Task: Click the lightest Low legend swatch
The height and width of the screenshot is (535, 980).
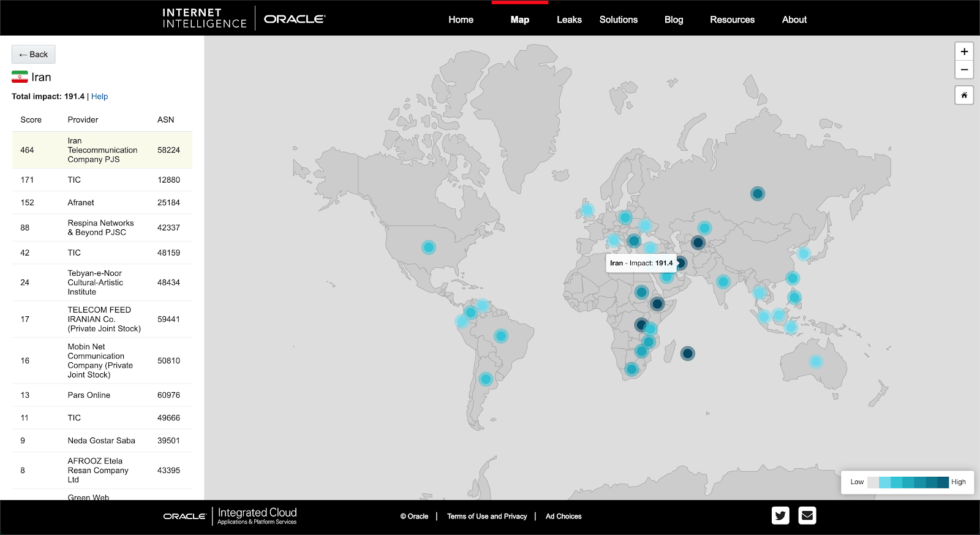Action: click(x=873, y=482)
